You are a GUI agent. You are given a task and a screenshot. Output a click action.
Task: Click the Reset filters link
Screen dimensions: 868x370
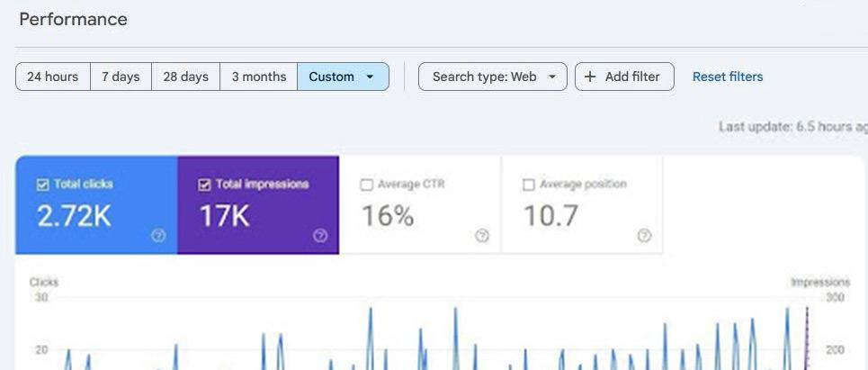tap(727, 77)
